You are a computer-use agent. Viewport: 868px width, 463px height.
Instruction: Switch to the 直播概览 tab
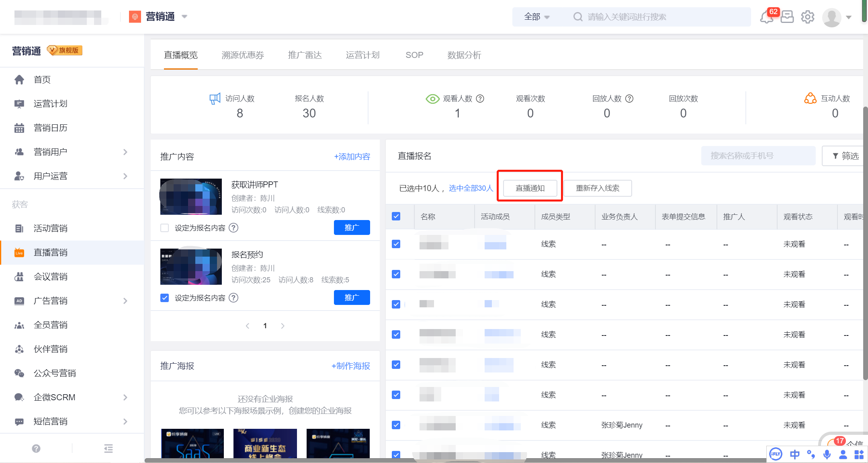tap(181, 55)
